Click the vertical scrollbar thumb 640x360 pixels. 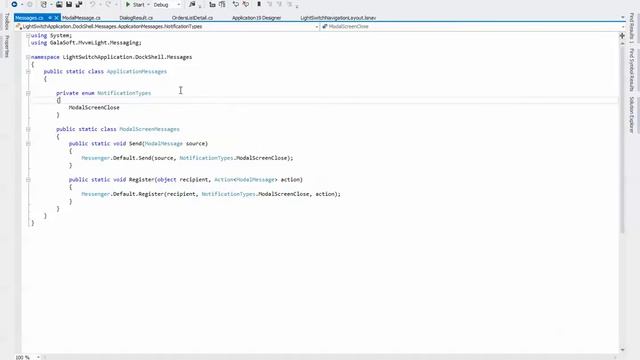click(x=622, y=139)
